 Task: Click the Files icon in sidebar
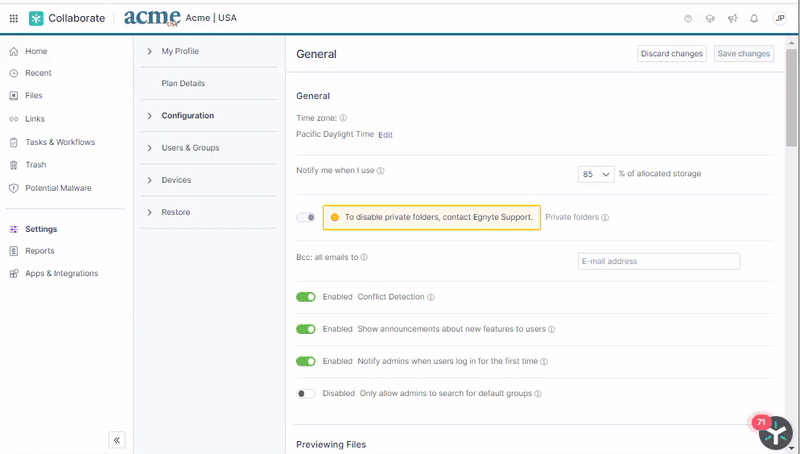[x=14, y=95]
